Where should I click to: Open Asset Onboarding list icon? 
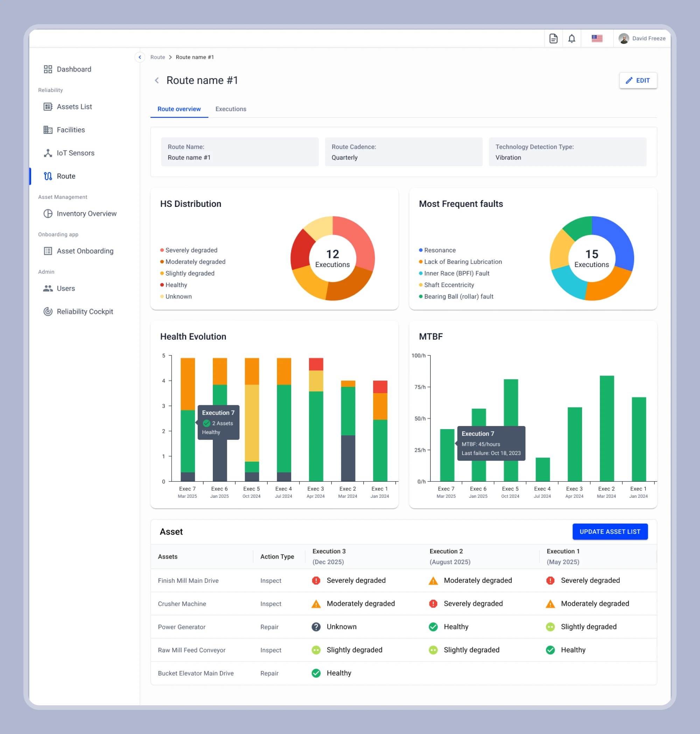coord(48,251)
